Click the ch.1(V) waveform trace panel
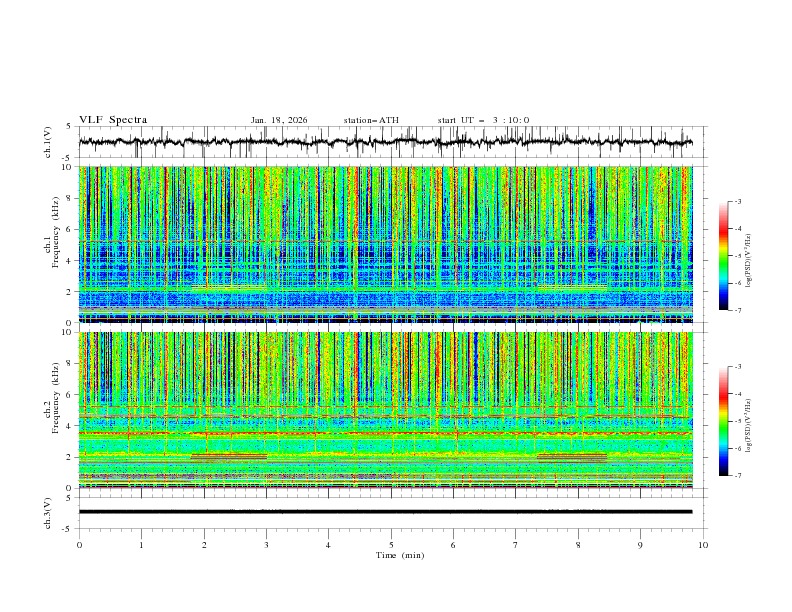This screenshot has width=792, height=612. 390,142
